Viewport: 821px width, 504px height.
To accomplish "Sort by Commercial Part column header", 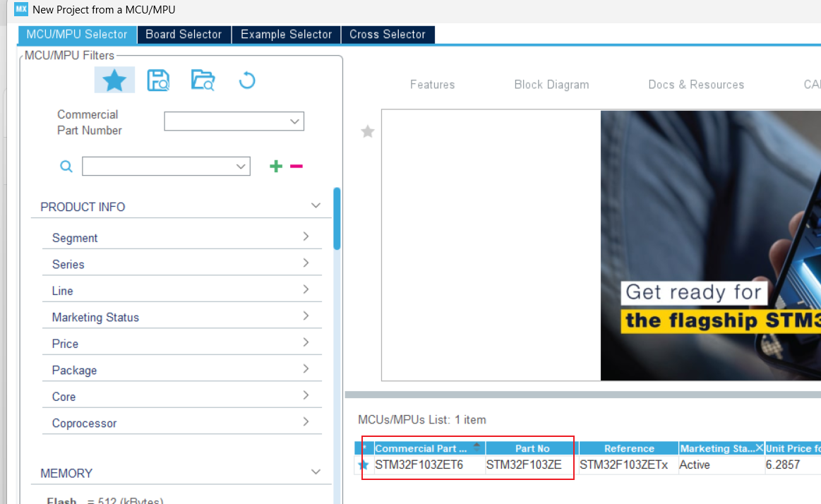I will click(429, 448).
